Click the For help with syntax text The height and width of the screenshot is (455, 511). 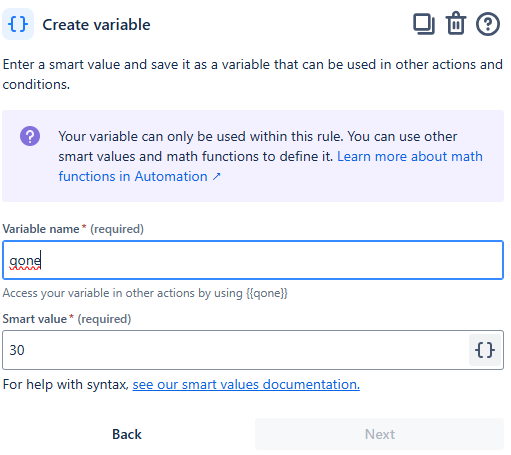[x=66, y=384]
